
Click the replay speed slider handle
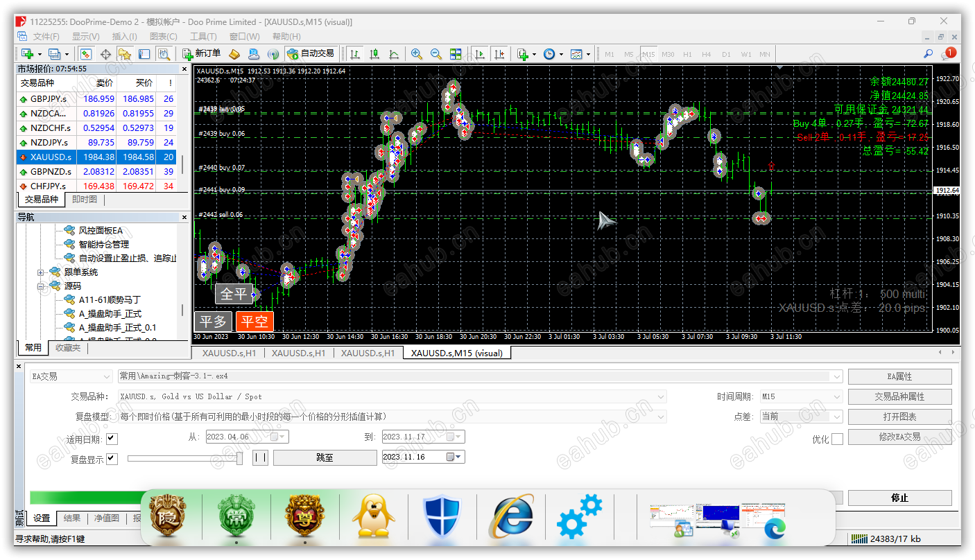tap(239, 458)
